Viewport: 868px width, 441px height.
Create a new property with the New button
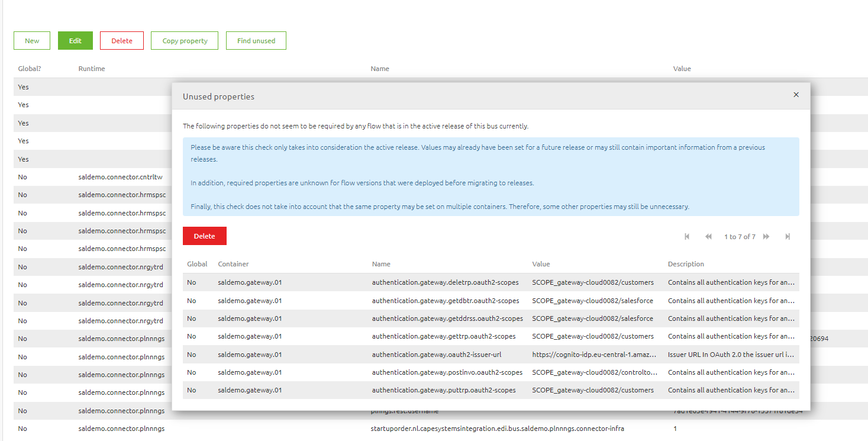(x=31, y=40)
